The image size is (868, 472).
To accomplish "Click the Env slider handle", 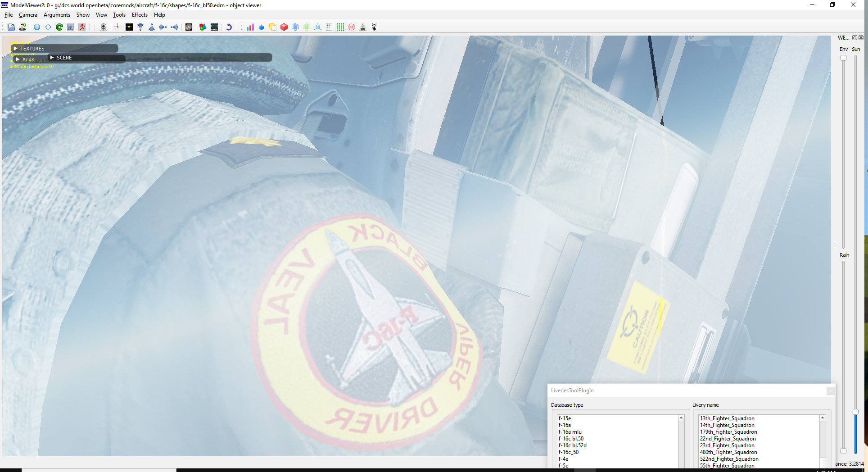I will click(x=843, y=58).
